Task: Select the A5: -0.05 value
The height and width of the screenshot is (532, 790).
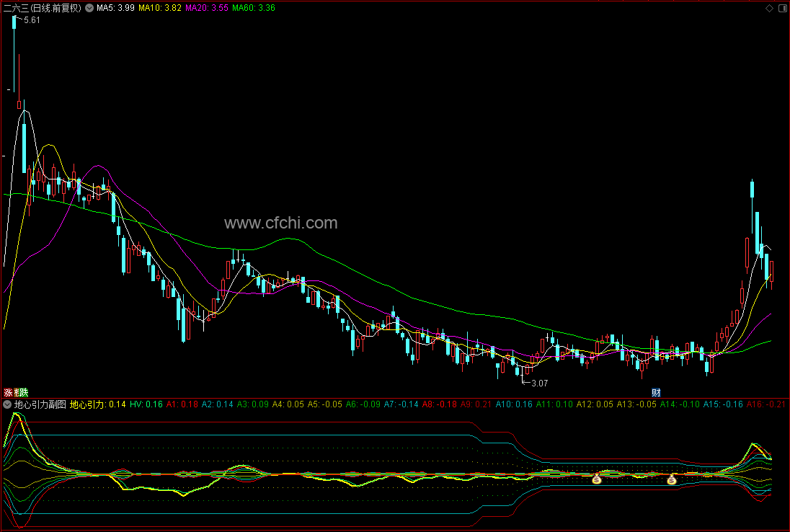Action: [325, 404]
